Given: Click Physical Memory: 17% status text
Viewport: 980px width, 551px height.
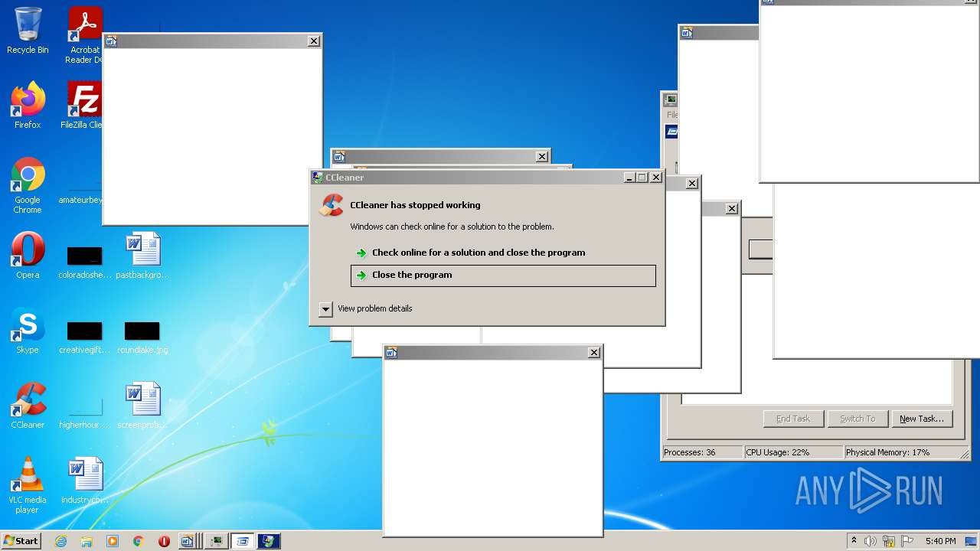Looking at the screenshot, I should (887, 452).
